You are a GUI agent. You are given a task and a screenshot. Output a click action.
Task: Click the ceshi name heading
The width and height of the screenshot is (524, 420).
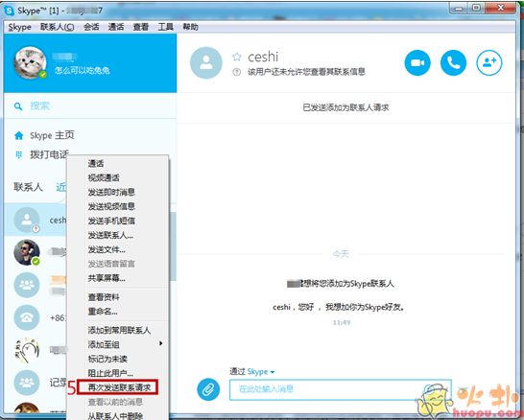tap(263, 58)
